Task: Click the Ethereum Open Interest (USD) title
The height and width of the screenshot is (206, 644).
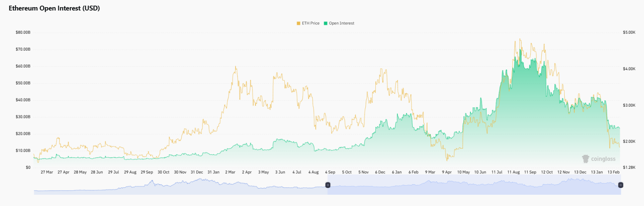Action: coord(54,8)
